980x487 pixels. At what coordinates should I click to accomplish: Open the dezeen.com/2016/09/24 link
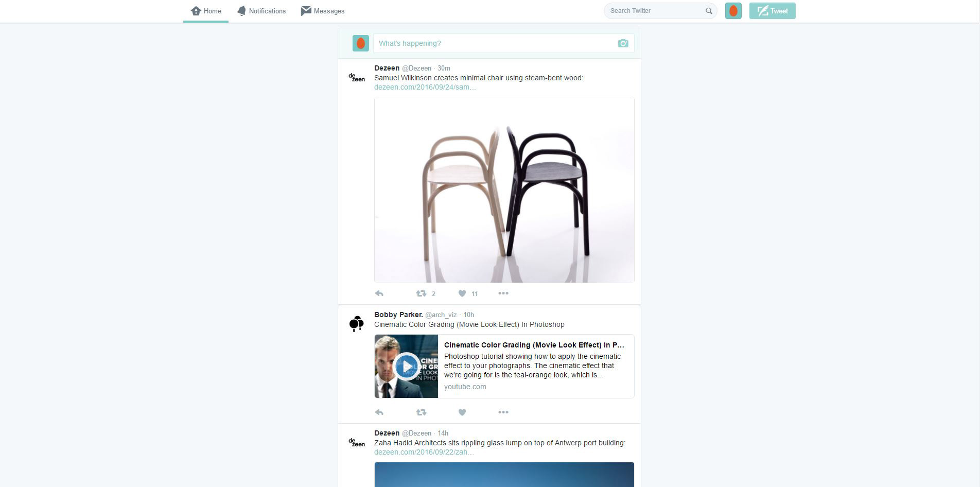[425, 87]
